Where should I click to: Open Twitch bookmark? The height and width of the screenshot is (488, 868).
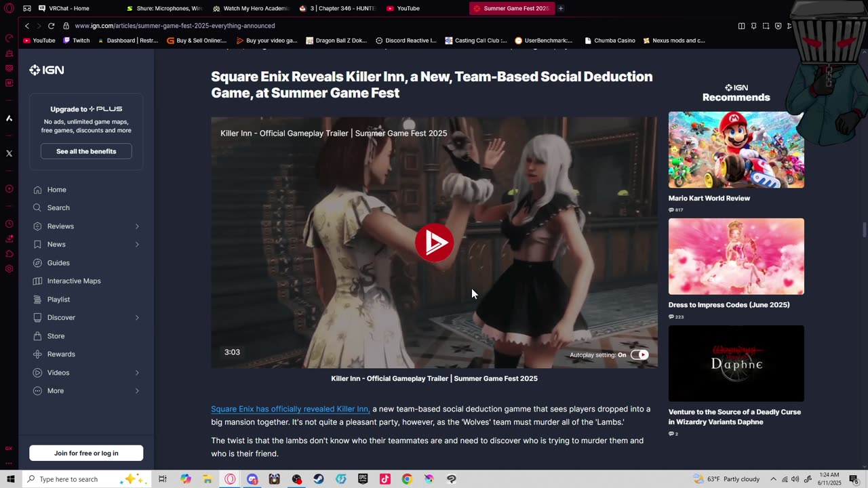[x=76, y=41]
